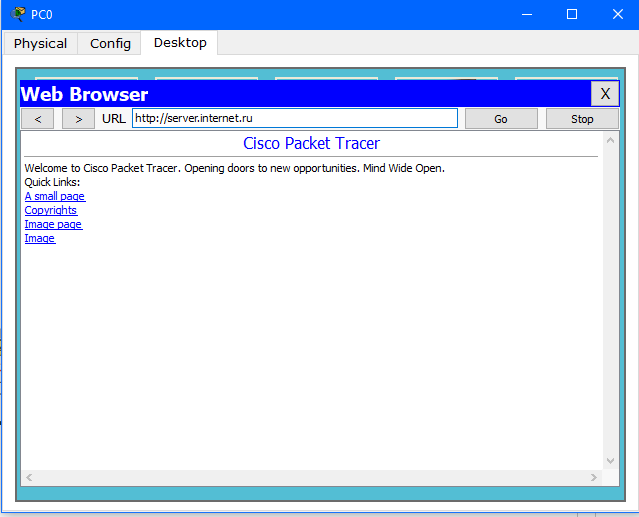Go forward with the > button
Viewport: 639px width, 517px height.
(x=78, y=119)
